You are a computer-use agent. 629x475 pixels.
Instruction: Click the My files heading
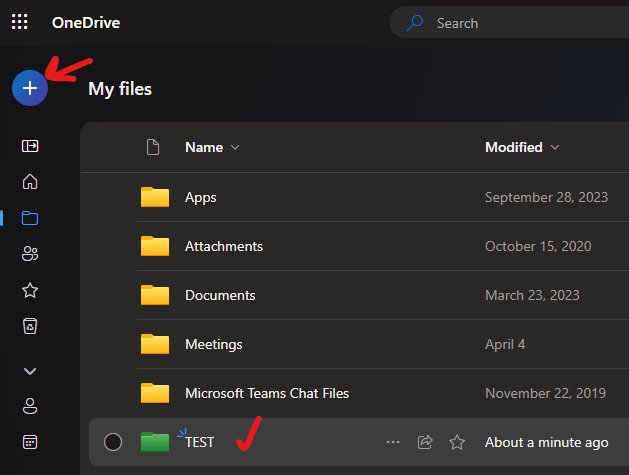(x=120, y=89)
